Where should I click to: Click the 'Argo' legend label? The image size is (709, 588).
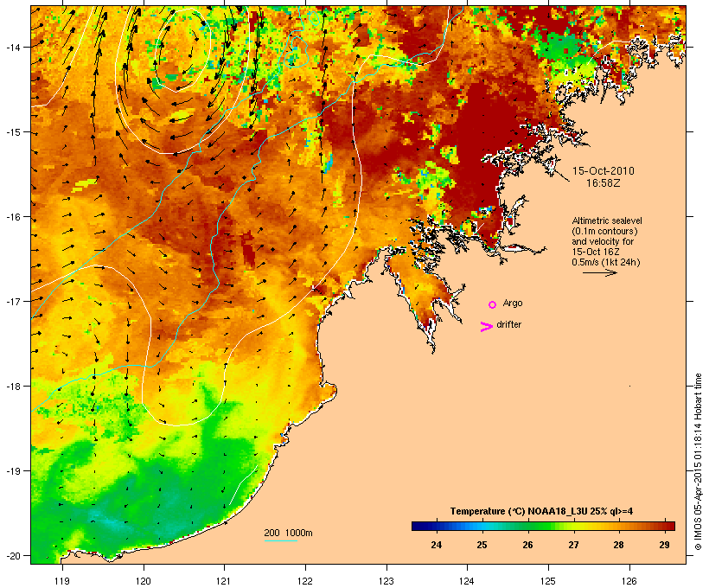513,303
